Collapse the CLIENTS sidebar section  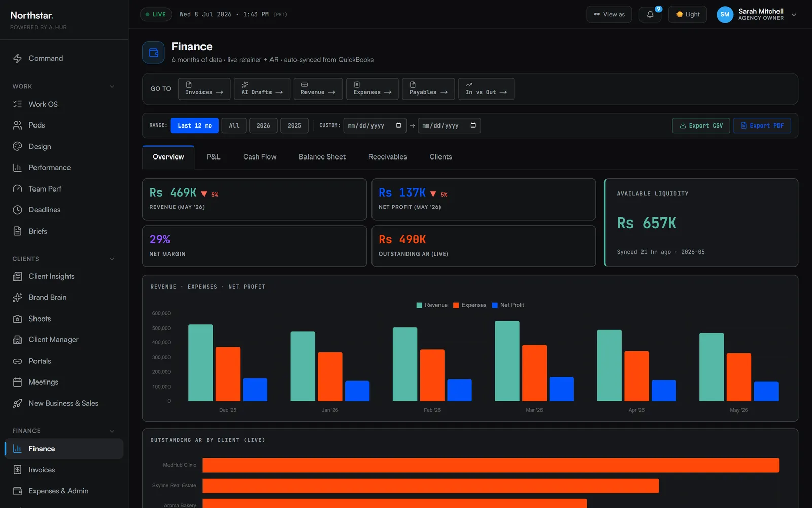(112, 259)
